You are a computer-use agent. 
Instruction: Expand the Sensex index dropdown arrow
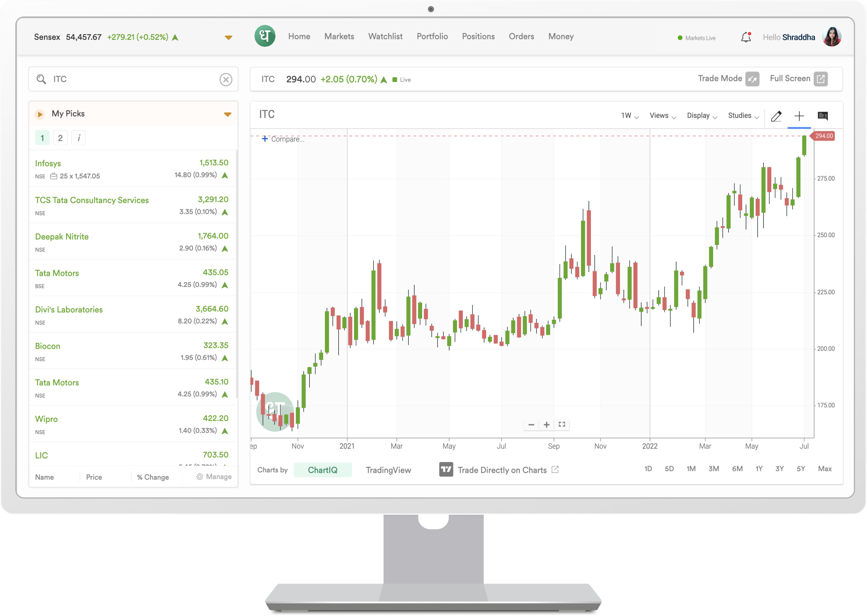click(228, 37)
